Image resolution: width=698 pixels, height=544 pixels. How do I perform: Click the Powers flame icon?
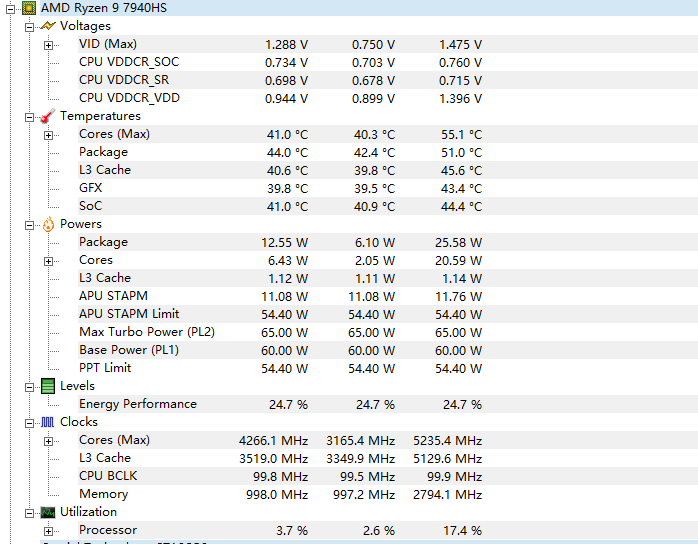click(48, 224)
